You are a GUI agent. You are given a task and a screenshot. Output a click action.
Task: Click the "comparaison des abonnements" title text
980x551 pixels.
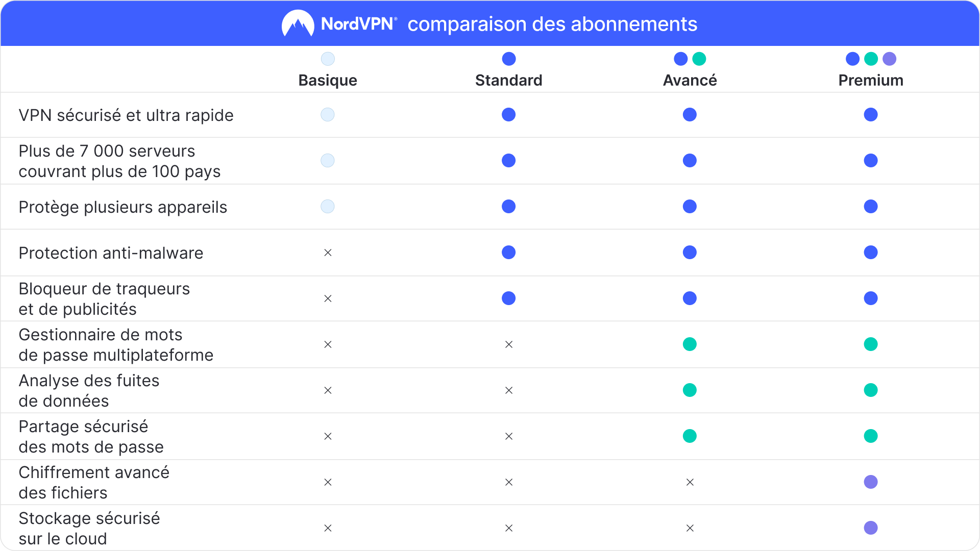pyautogui.click(x=552, y=24)
